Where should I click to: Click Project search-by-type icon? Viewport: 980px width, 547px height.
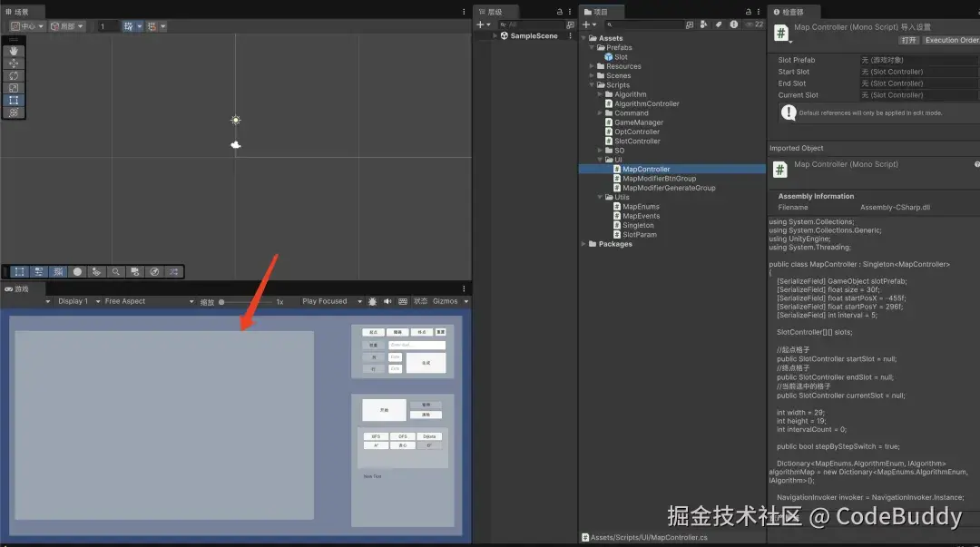pos(704,24)
